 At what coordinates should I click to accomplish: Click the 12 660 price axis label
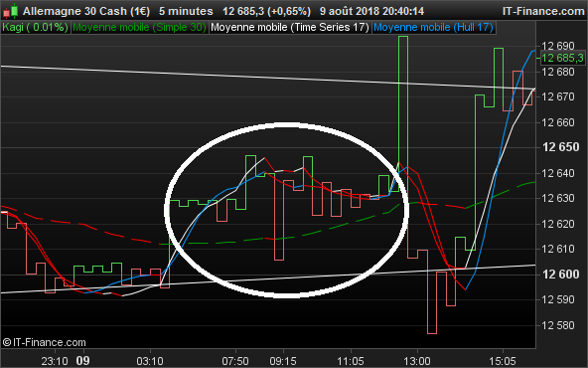558,122
